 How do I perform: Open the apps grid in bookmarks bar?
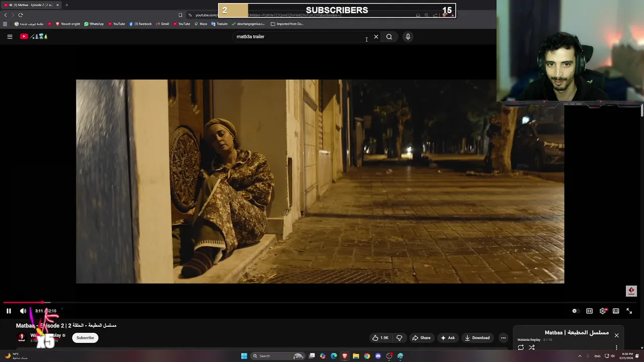pyautogui.click(x=5, y=24)
